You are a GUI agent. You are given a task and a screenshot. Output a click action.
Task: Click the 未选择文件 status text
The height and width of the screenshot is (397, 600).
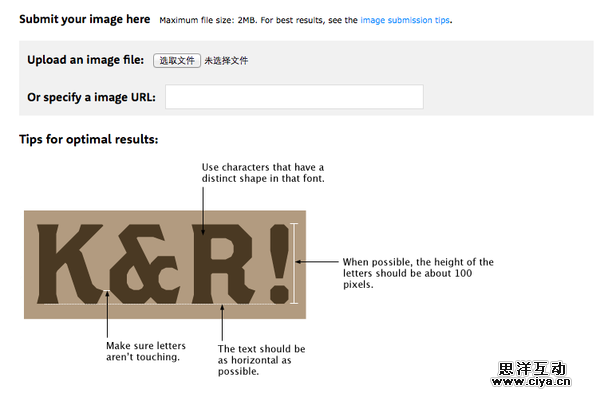coord(226,60)
